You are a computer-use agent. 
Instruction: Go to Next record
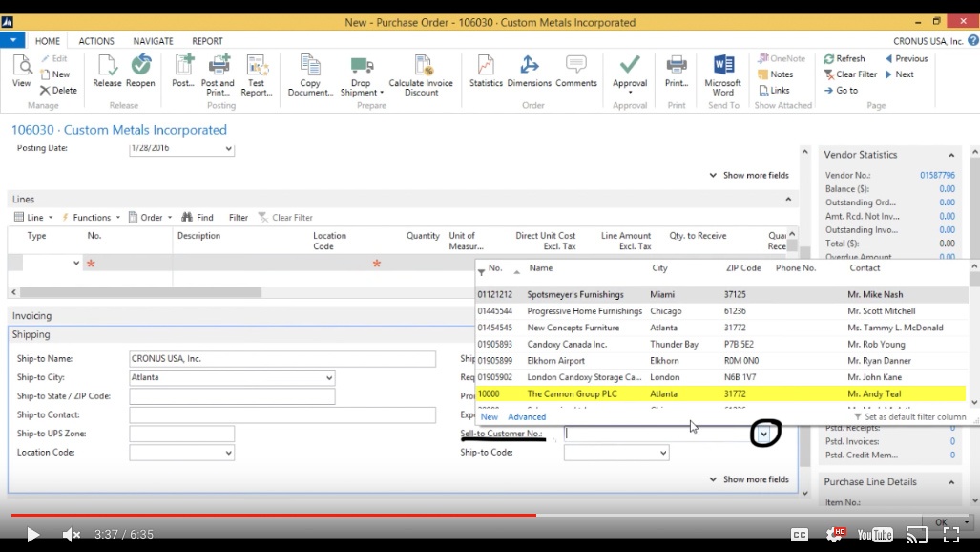click(900, 74)
